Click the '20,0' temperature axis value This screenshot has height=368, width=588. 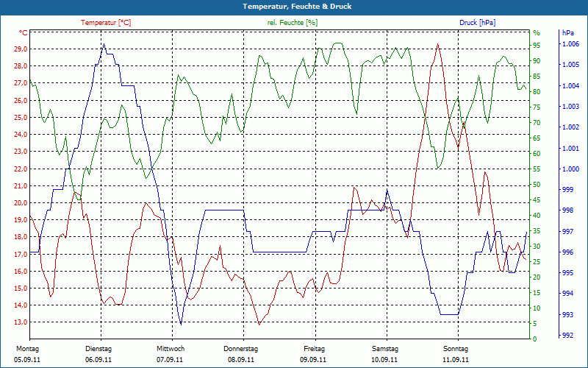21,203
